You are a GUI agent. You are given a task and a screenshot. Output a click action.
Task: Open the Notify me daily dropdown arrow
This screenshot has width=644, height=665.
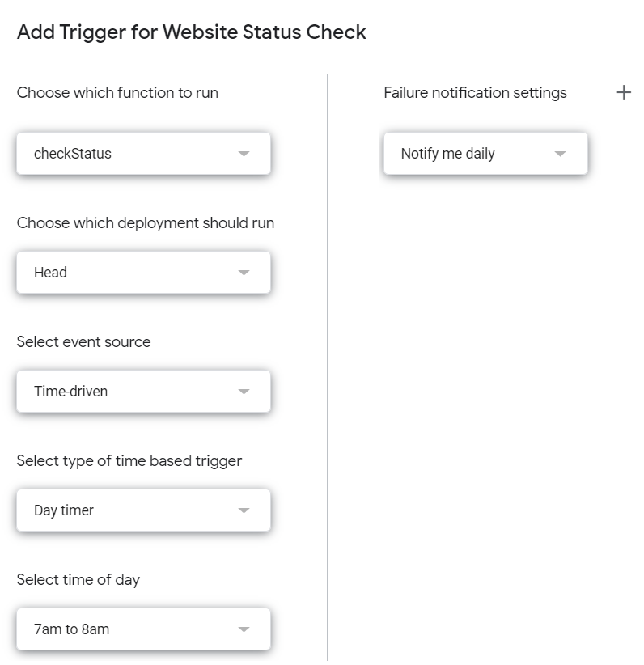[560, 154]
